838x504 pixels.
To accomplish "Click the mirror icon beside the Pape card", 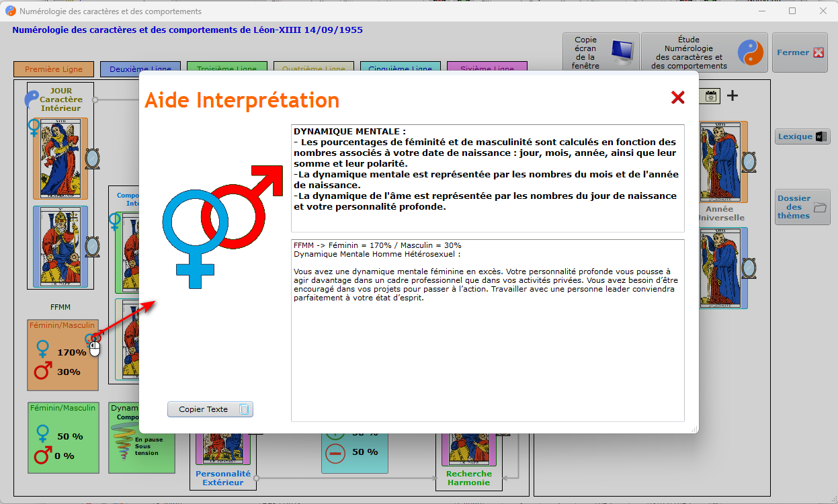I will (x=92, y=245).
